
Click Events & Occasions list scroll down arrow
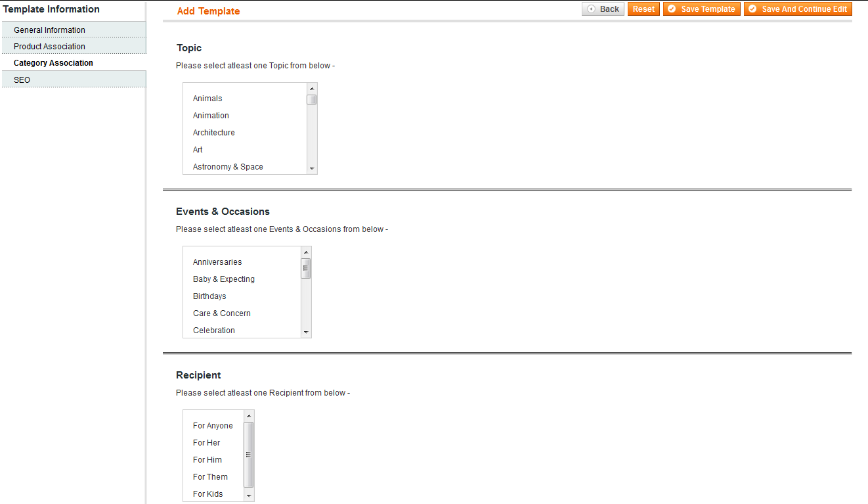(x=306, y=332)
